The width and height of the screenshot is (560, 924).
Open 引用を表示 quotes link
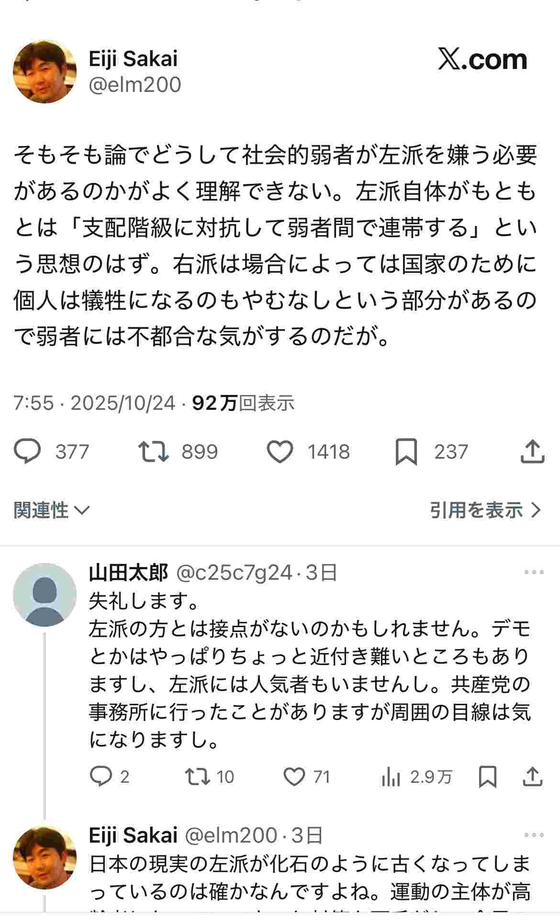click(x=485, y=510)
